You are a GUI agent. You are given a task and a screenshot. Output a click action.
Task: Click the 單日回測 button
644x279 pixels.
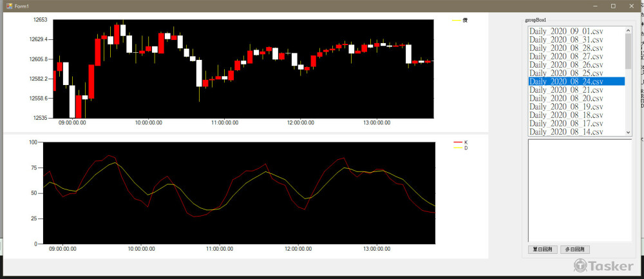pos(543,249)
